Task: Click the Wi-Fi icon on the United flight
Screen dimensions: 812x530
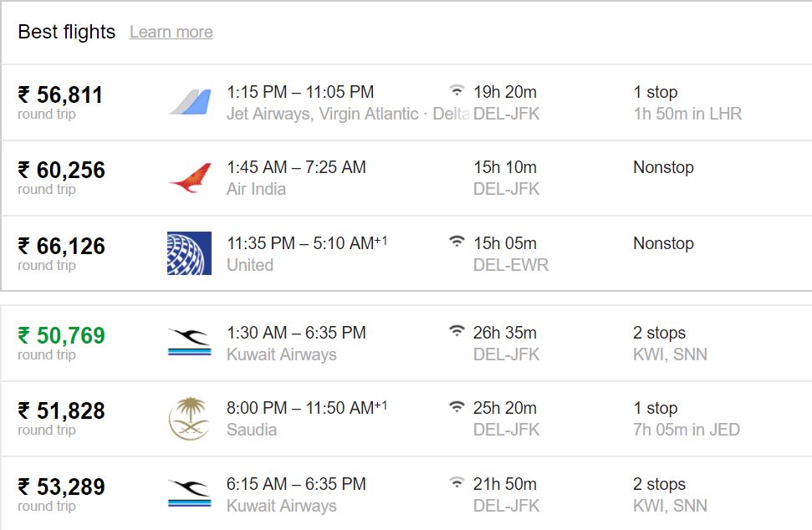Action: point(457,242)
